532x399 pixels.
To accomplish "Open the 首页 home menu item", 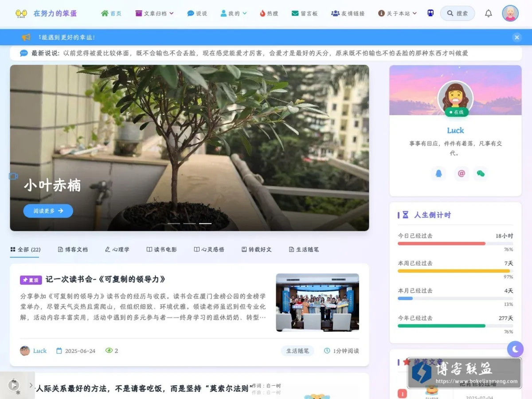I will [111, 13].
